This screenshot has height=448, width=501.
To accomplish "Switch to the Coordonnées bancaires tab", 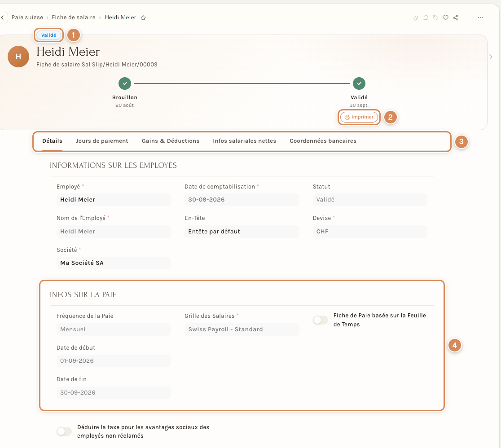I will [323, 141].
